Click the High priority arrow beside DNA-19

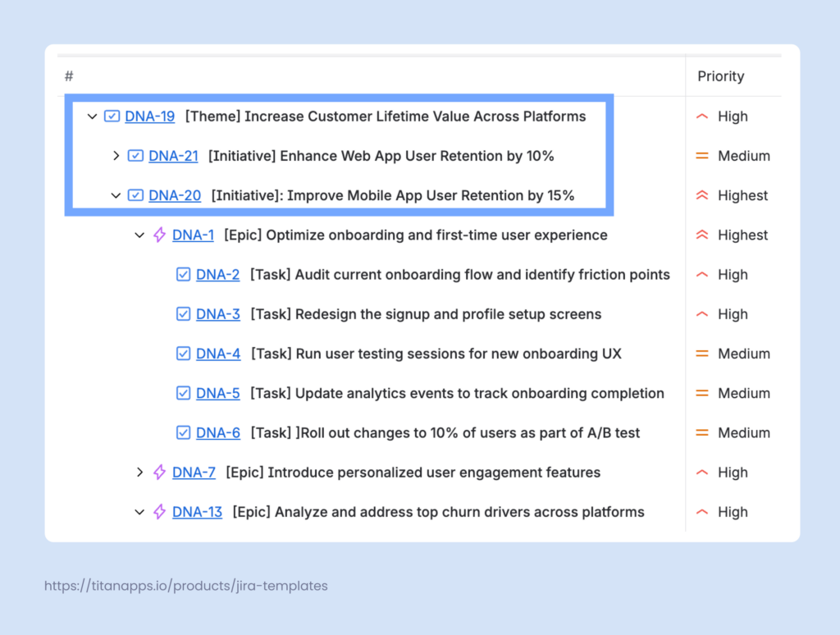tap(703, 116)
